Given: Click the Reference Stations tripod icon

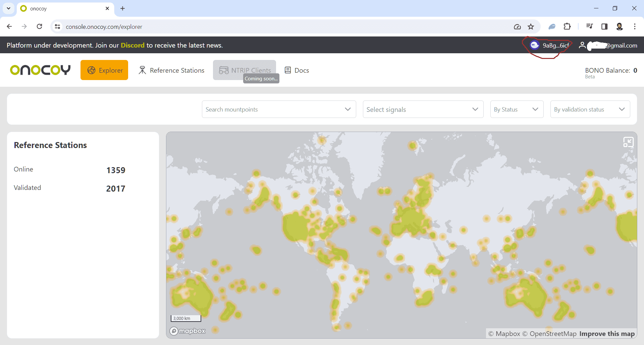Looking at the screenshot, I should point(142,70).
